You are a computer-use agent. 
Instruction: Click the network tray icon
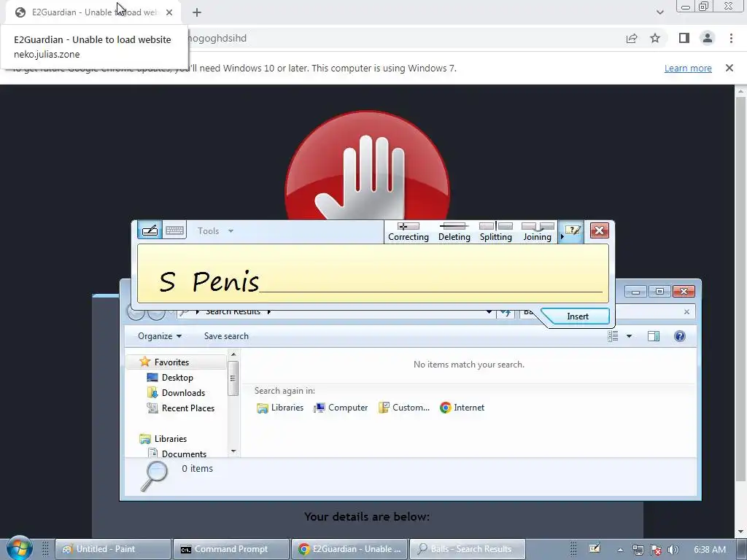point(638,550)
